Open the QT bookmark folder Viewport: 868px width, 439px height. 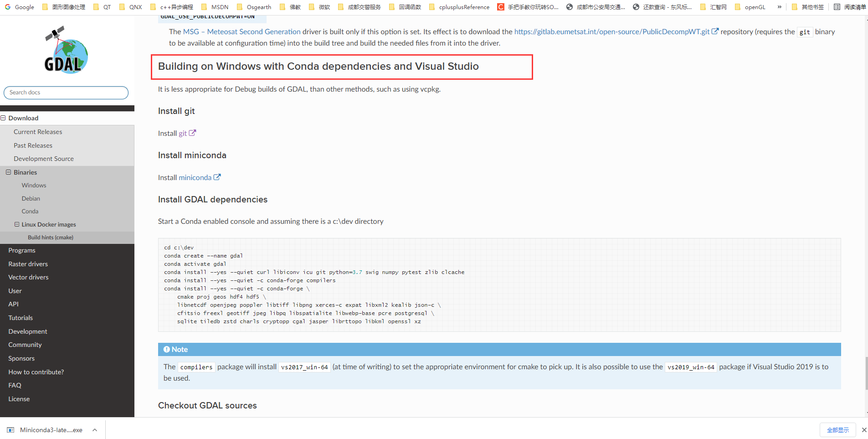tap(102, 7)
